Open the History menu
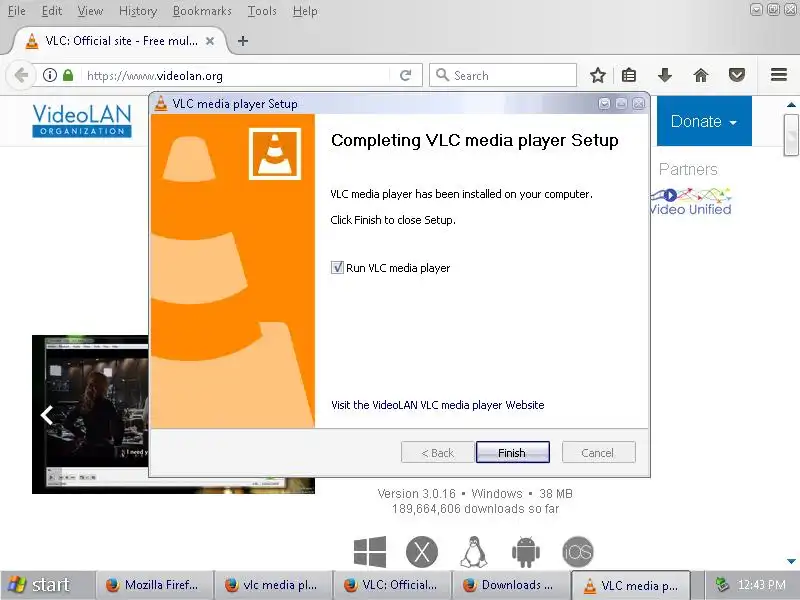Image resolution: width=800 pixels, height=600 pixels. click(138, 11)
